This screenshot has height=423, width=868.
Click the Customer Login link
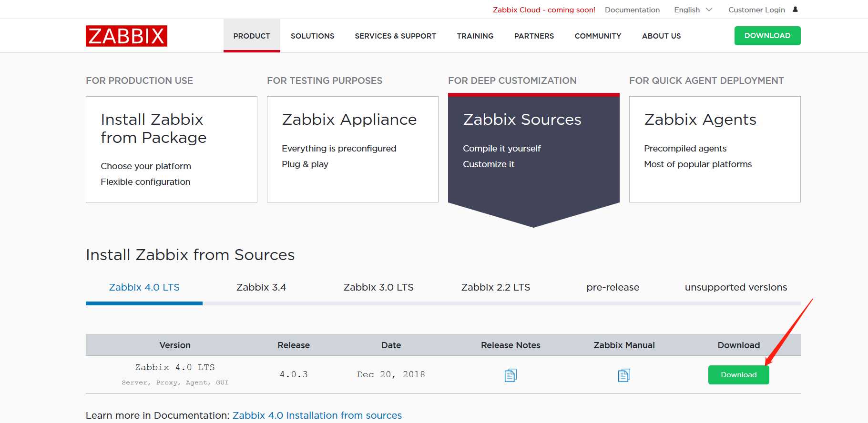click(756, 10)
